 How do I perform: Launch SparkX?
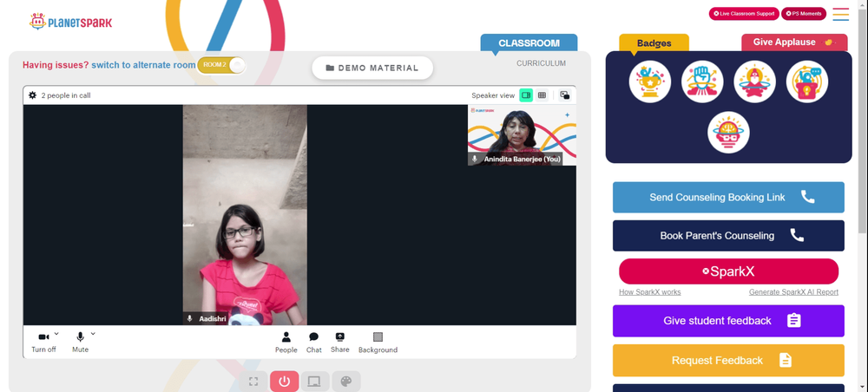coord(728,271)
